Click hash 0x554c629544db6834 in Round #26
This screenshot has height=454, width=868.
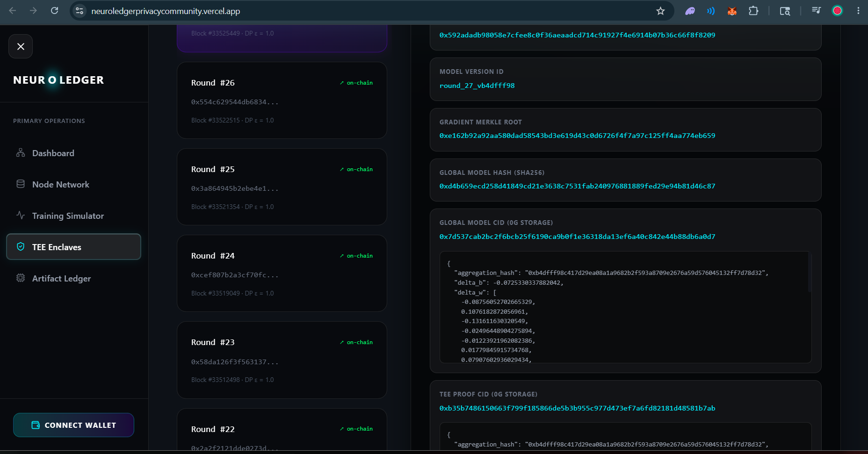pos(235,102)
